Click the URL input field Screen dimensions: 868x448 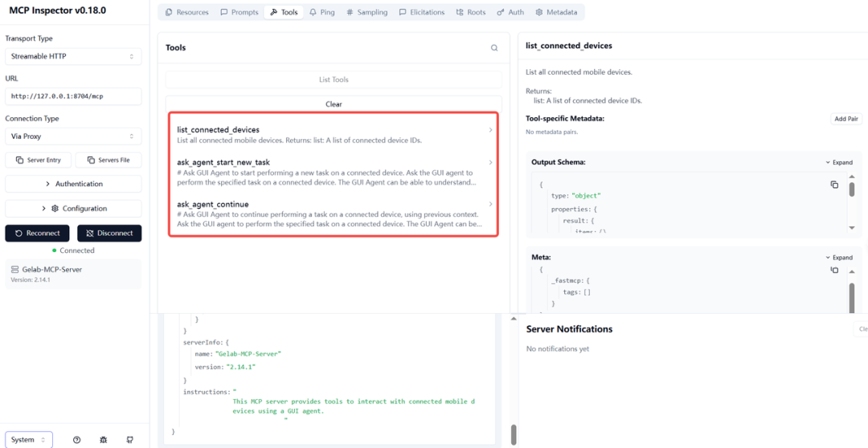tap(73, 96)
